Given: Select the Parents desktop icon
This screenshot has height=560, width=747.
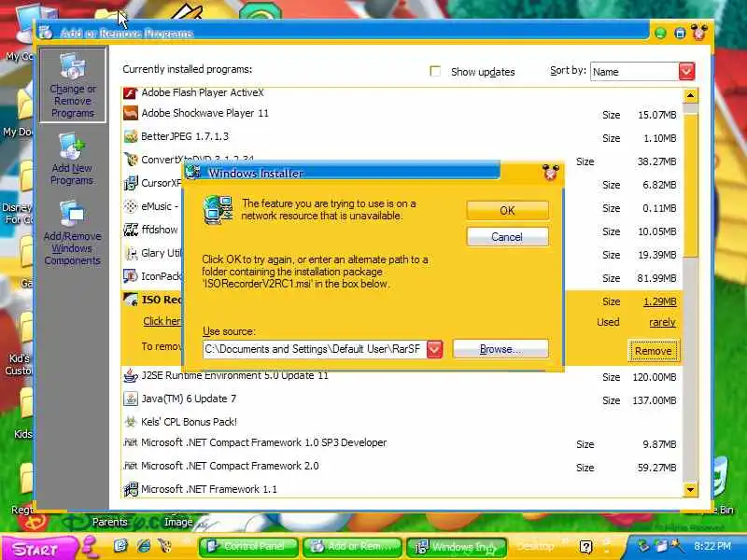Looking at the screenshot, I should (x=109, y=522).
